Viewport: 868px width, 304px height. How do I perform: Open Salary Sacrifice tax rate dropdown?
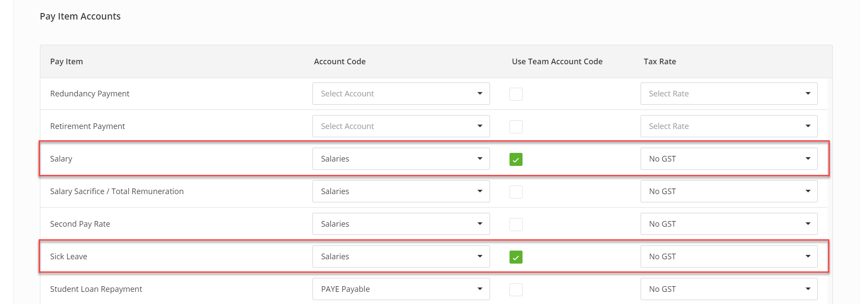[x=729, y=192]
